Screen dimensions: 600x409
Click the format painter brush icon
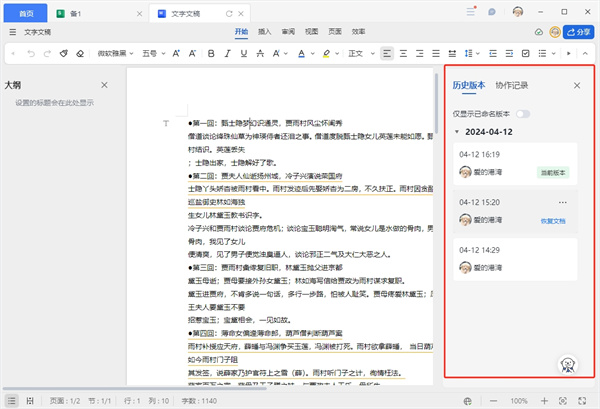64,53
